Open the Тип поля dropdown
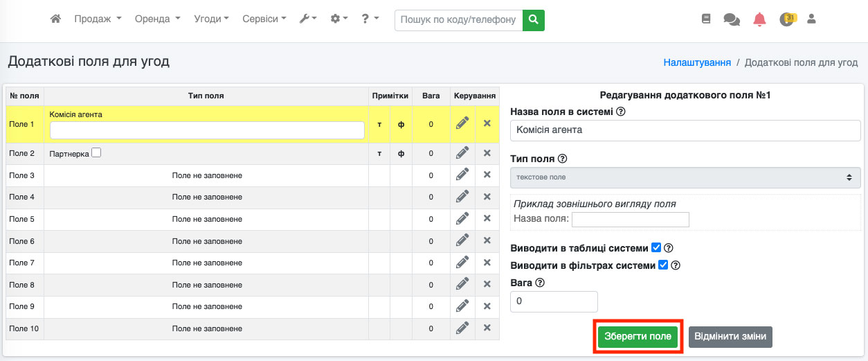 click(x=685, y=177)
